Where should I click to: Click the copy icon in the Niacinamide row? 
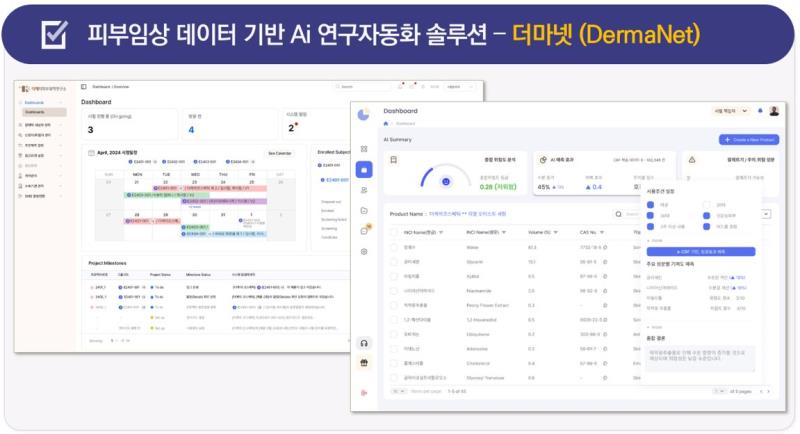[x=605, y=291]
